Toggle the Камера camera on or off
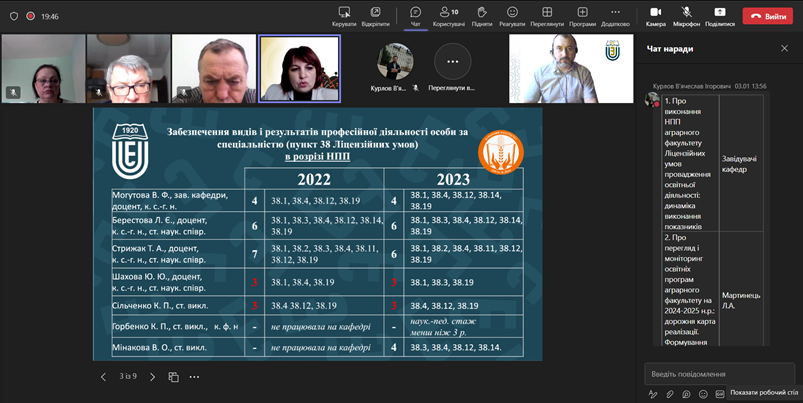The height and width of the screenshot is (403, 803). pos(656,15)
